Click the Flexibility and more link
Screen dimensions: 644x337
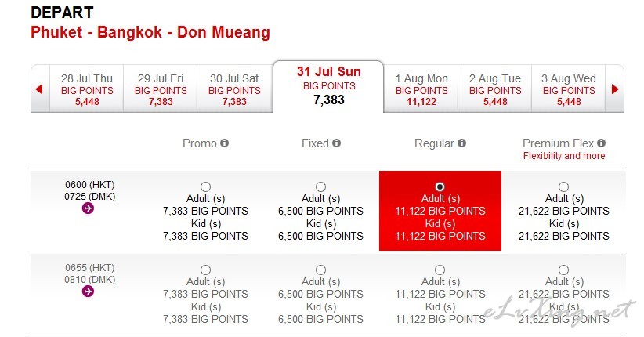pos(564,156)
